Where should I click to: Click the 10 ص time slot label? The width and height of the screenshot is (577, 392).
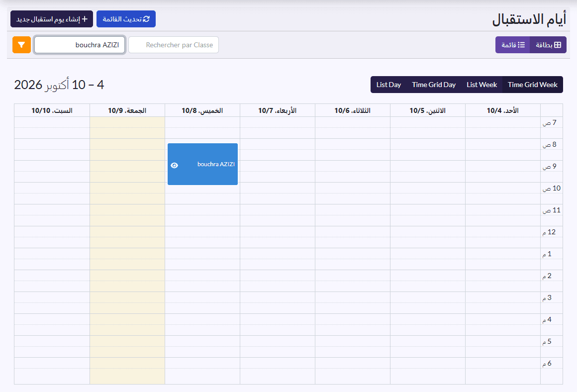(x=552, y=189)
